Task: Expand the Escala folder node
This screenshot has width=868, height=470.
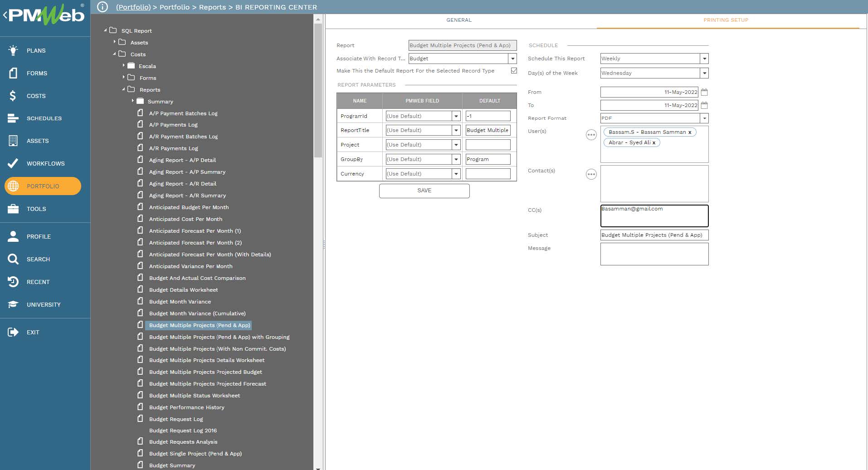Action: [x=123, y=65]
